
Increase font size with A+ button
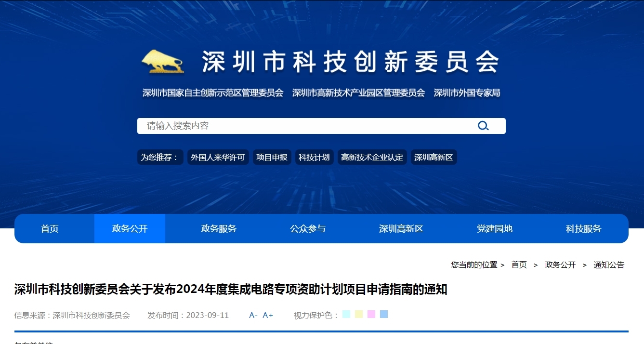268,315
